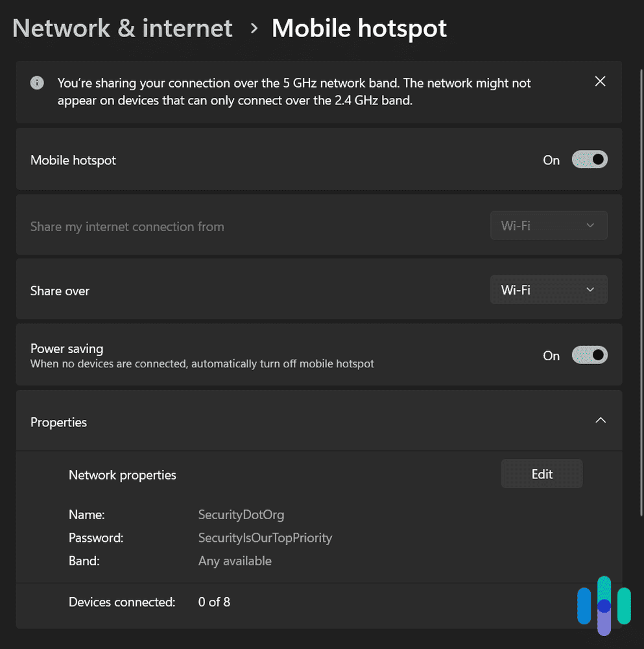The image size is (644, 649).
Task: Click the Network properties label
Action: tap(122, 474)
